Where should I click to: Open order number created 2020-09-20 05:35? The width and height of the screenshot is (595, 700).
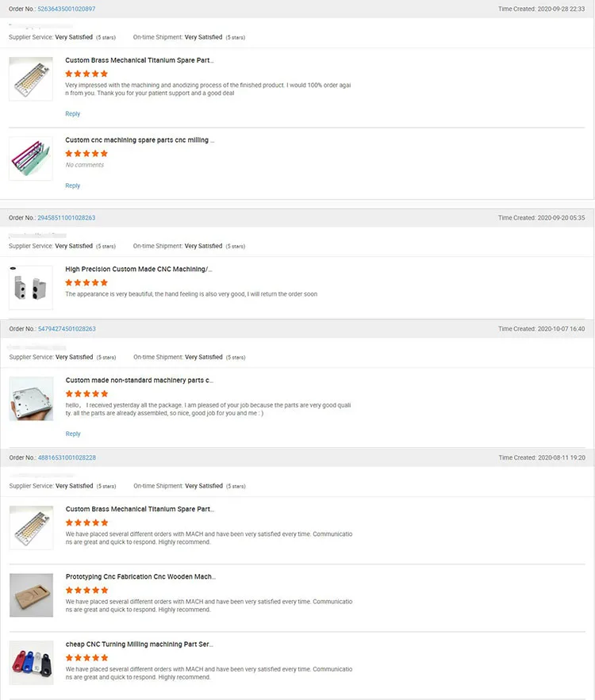point(67,217)
